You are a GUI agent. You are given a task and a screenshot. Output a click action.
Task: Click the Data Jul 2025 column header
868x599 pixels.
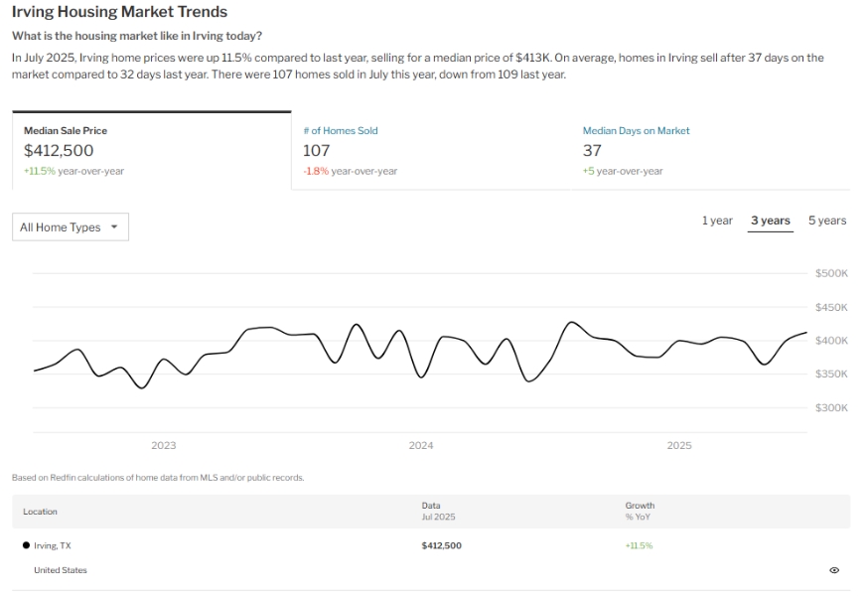pyautogui.click(x=438, y=511)
